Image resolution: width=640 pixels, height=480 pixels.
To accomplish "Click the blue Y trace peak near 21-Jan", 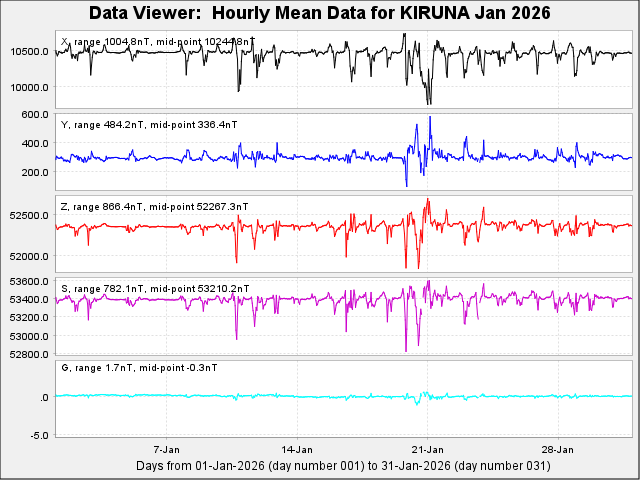I will coord(430,118).
